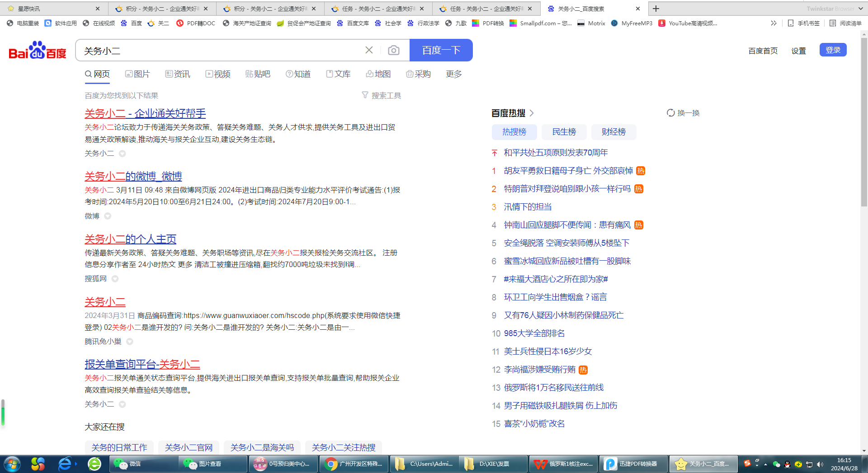
Task: Open PDF转DOC bookmark
Action: pos(196,23)
